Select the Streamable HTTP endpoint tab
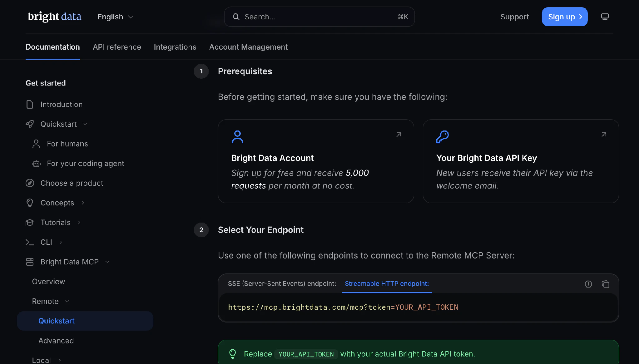This screenshot has width=639, height=364. [387, 283]
